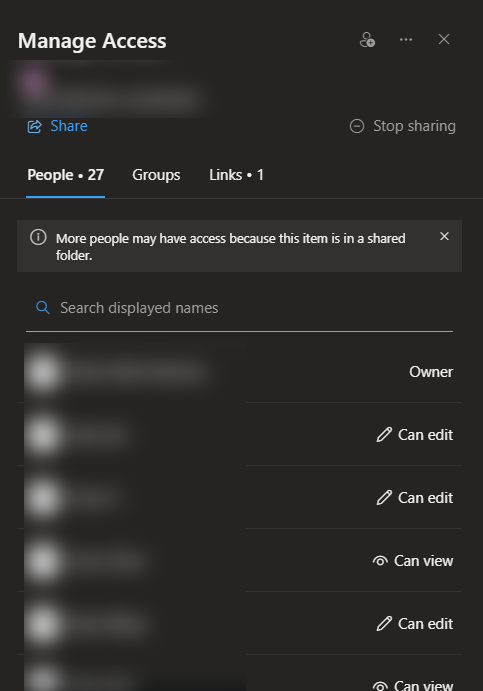
Task: Open first Can edit permission dropdown
Action: tap(414, 435)
